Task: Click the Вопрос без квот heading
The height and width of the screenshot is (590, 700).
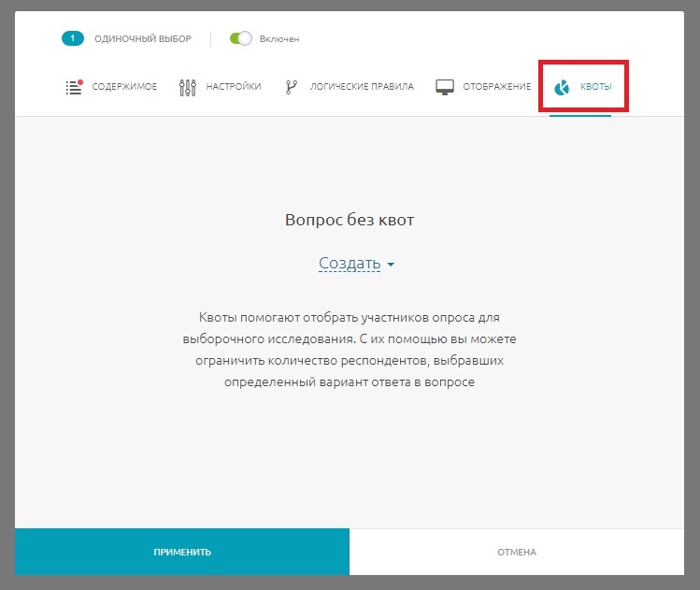Action: click(350, 221)
